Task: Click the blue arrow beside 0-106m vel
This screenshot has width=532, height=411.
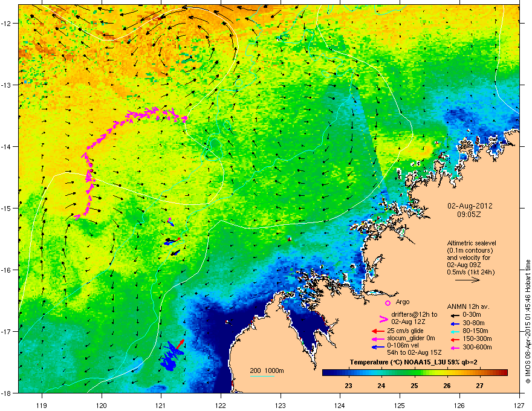Action: pyautogui.click(x=378, y=346)
